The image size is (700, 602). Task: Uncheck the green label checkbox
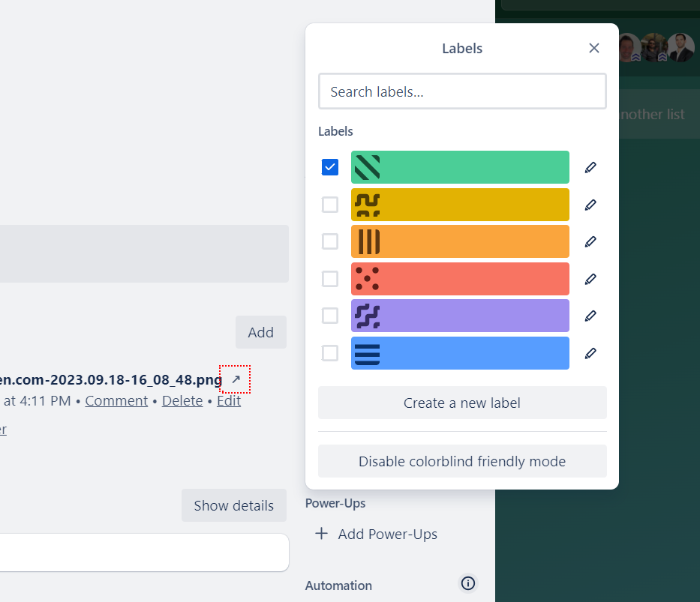[x=330, y=167]
